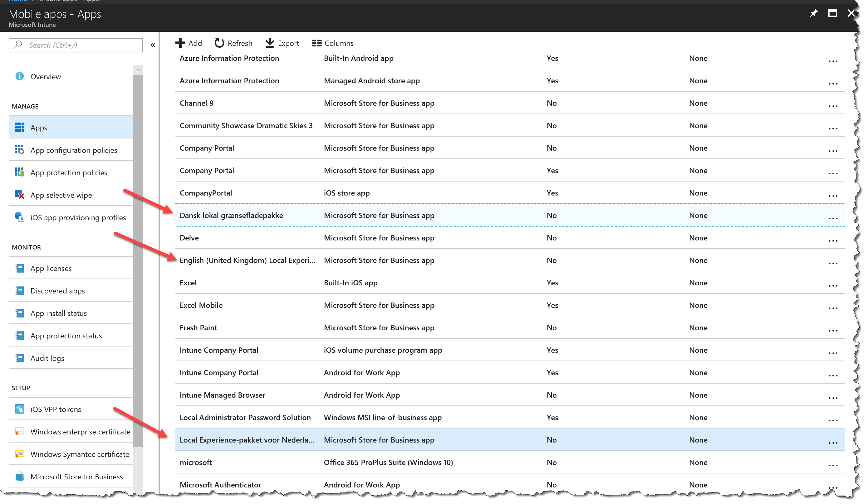Open the iOS VPP tokens setup icon
The height and width of the screenshot is (504, 867).
(x=20, y=409)
